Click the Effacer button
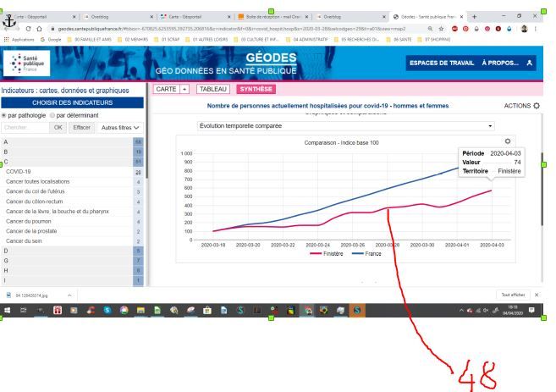556x392 pixels. (x=82, y=128)
